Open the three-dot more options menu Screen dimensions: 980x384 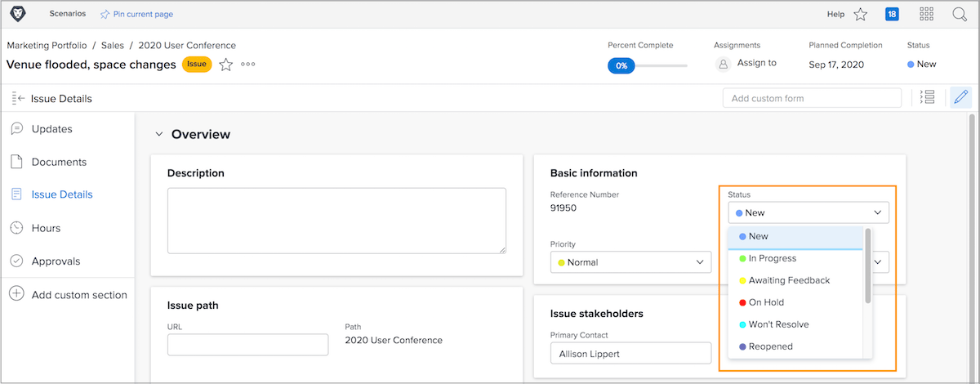248,65
